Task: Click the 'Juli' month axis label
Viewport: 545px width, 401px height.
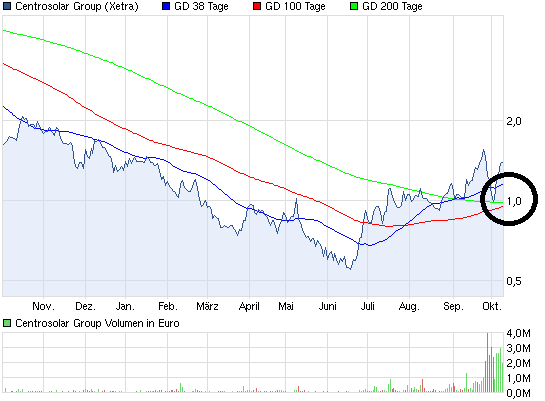Action: pyautogui.click(x=367, y=306)
